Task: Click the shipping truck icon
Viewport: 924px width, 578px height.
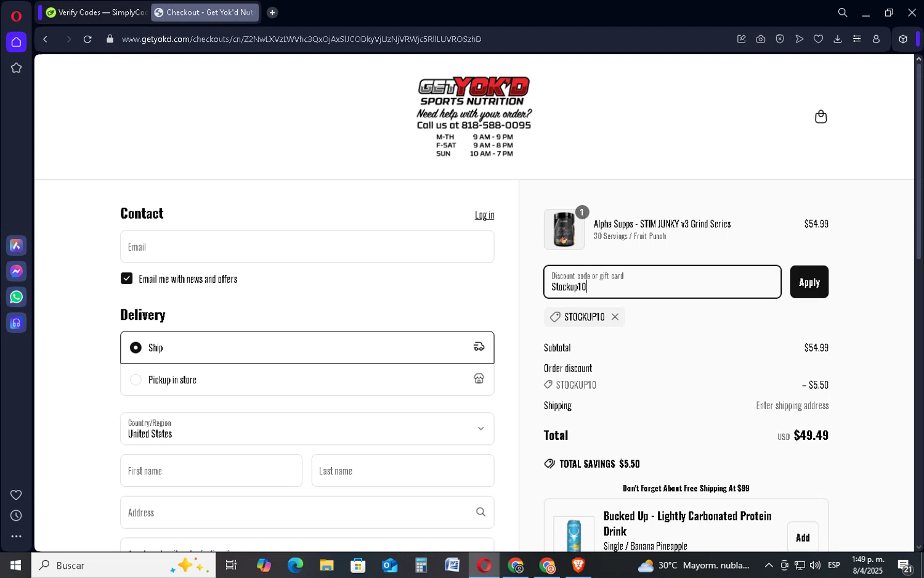Action: click(x=479, y=347)
